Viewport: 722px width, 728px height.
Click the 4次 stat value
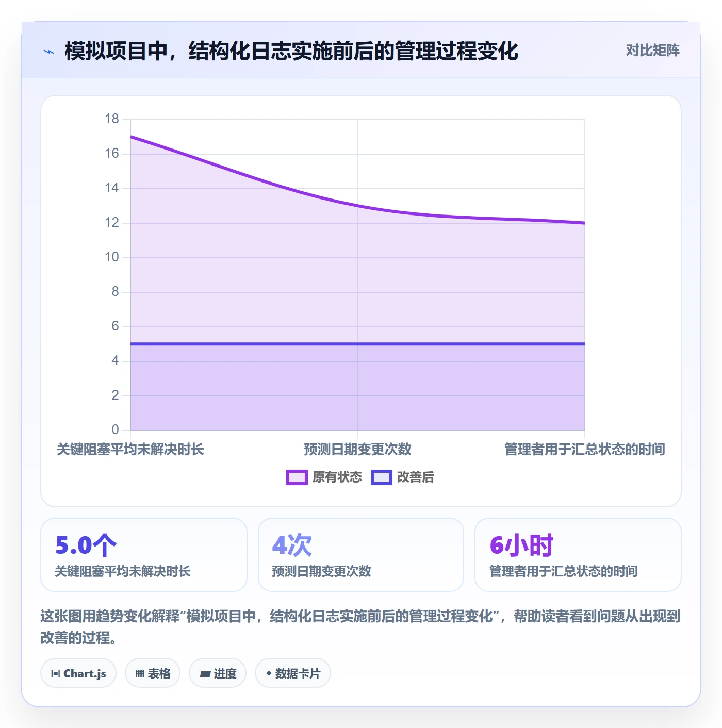292,545
